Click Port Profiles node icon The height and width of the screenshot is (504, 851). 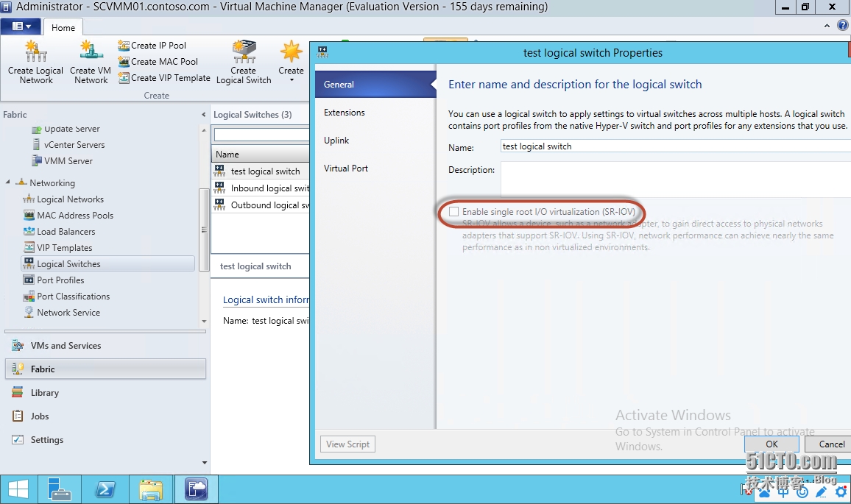click(29, 280)
